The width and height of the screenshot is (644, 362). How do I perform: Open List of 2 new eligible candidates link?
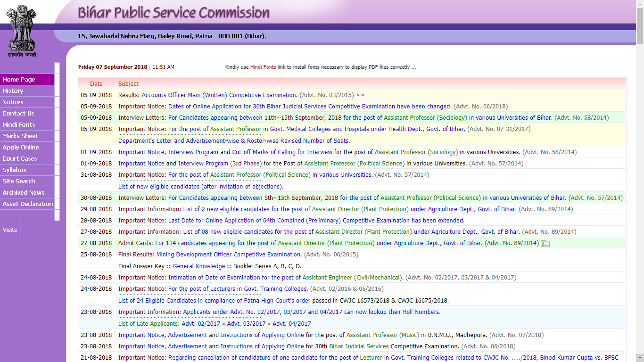pos(350,209)
